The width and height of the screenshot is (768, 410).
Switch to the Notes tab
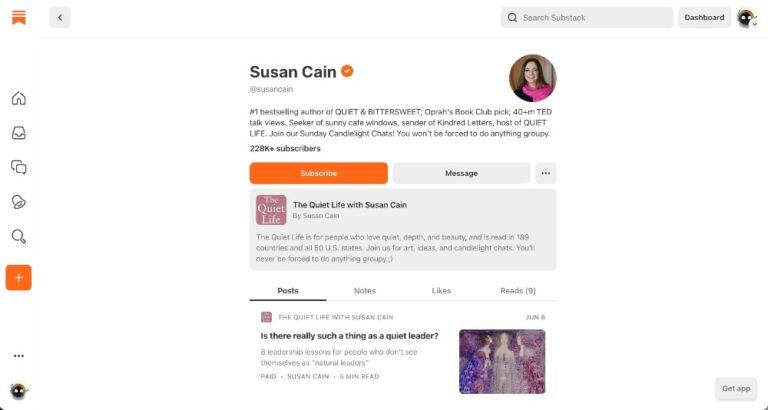(x=365, y=290)
